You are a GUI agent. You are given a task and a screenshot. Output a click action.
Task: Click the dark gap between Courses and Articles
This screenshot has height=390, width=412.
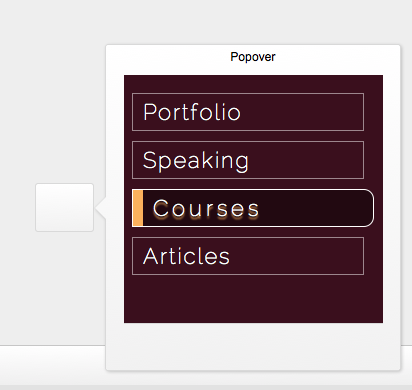click(x=248, y=232)
